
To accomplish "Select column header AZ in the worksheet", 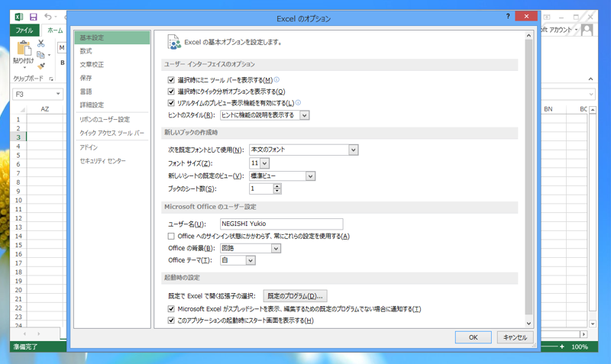I will coord(45,109).
